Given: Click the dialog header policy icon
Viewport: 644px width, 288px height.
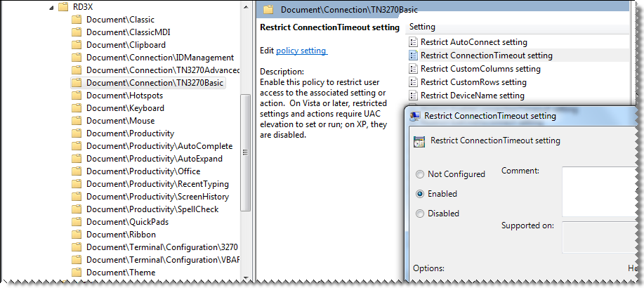Looking at the screenshot, I should point(419,142).
